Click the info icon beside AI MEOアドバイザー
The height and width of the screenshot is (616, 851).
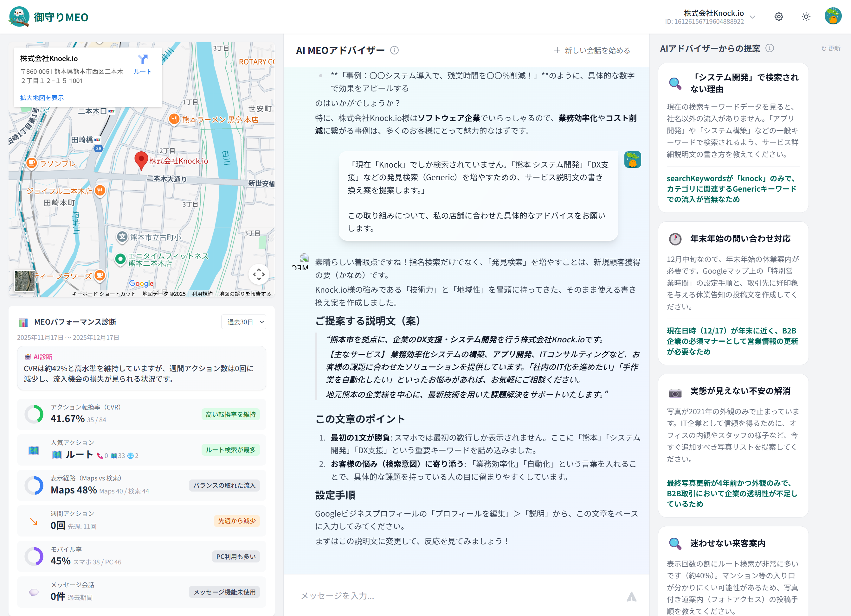[x=394, y=50]
